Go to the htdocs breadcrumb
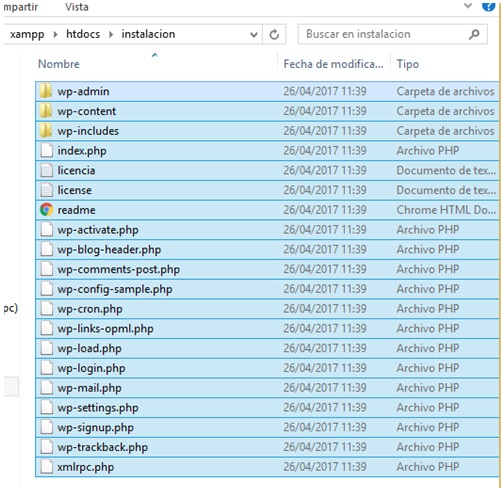 [x=83, y=34]
